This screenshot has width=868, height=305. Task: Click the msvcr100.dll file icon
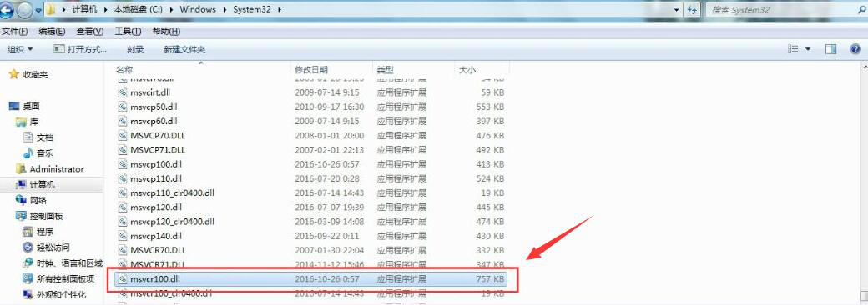(x=123, y=279)
